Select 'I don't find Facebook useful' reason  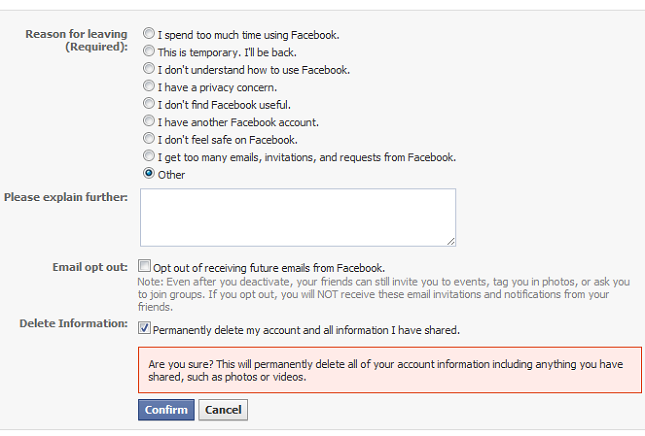(149, 104)
